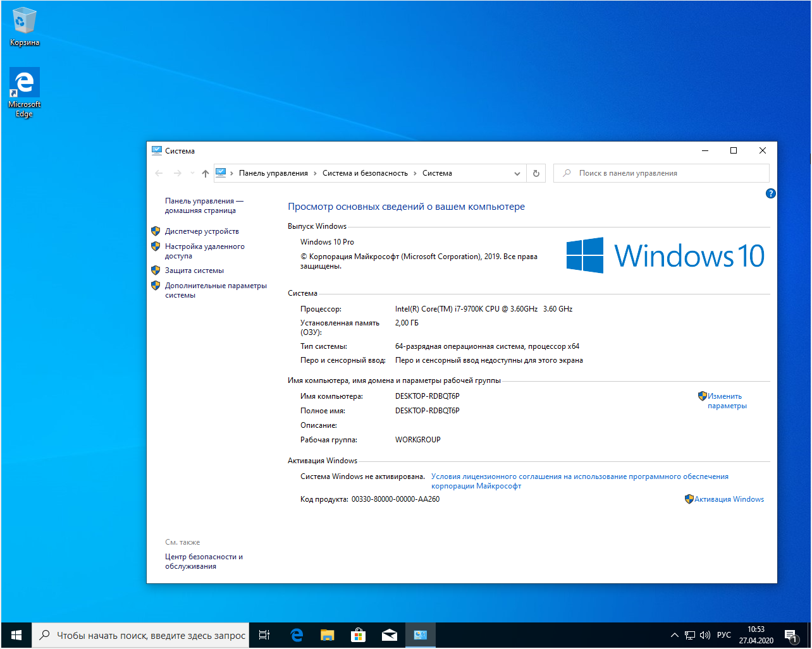Click the Intel Core i7-9700K processor text
Image resolution: width=812 pixels, height=649 pixels.
point(483,309)
